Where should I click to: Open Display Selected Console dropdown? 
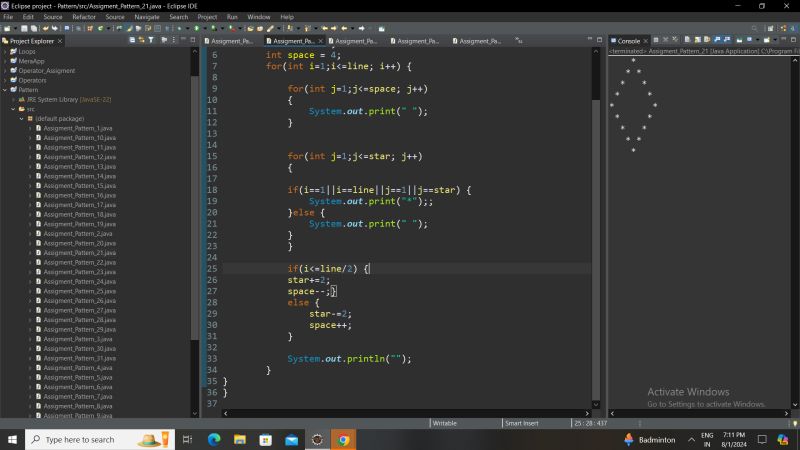coord(758,40)
